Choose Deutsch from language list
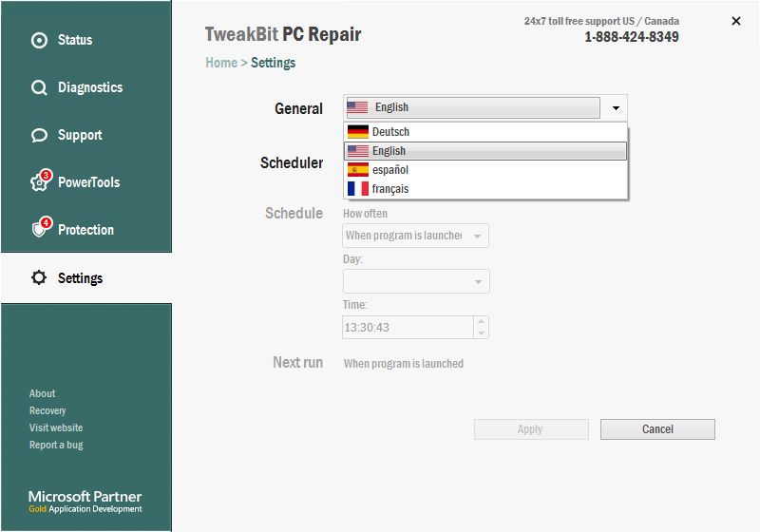Screen dimensions: 760x532 tap(485, 132)
